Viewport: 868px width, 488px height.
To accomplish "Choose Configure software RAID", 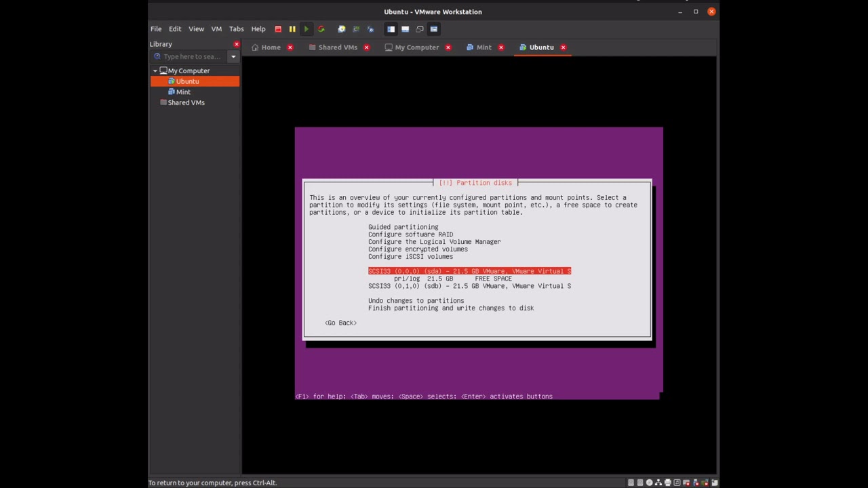I will [x=411, y=235].
